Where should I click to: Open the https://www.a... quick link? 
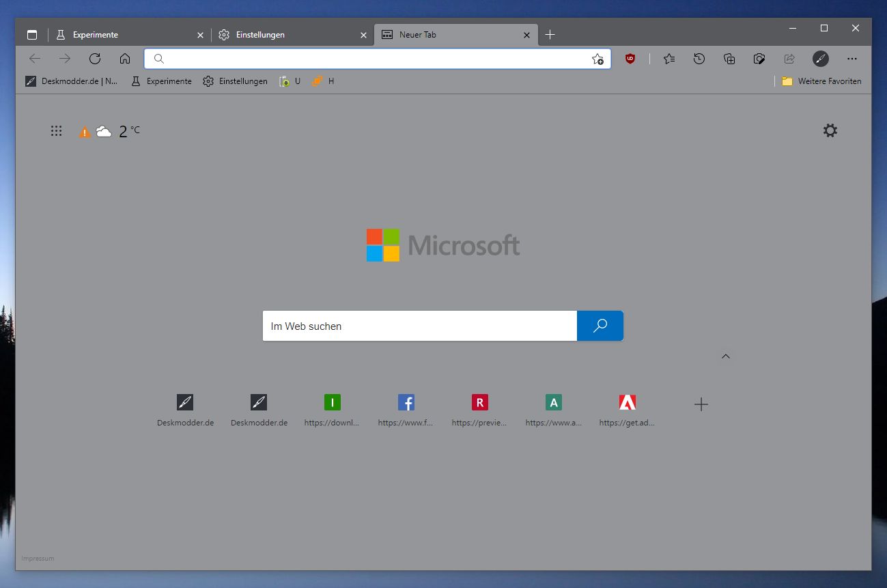coord(554,410)
